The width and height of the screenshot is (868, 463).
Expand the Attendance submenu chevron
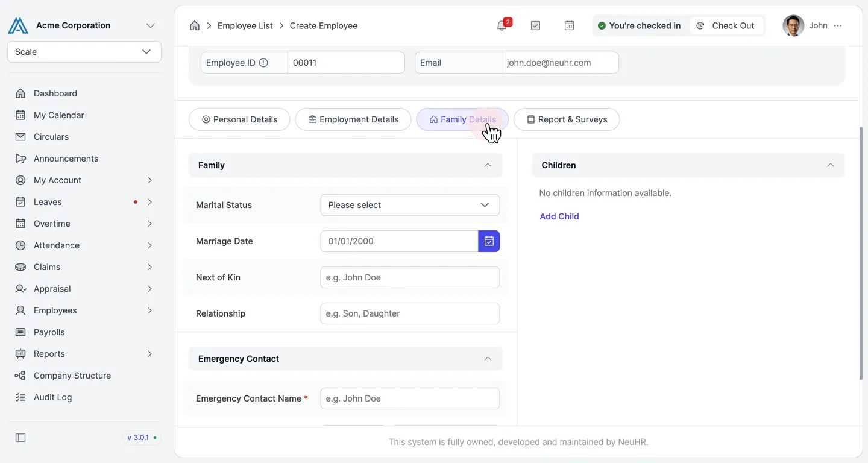[x=149, y=245]
